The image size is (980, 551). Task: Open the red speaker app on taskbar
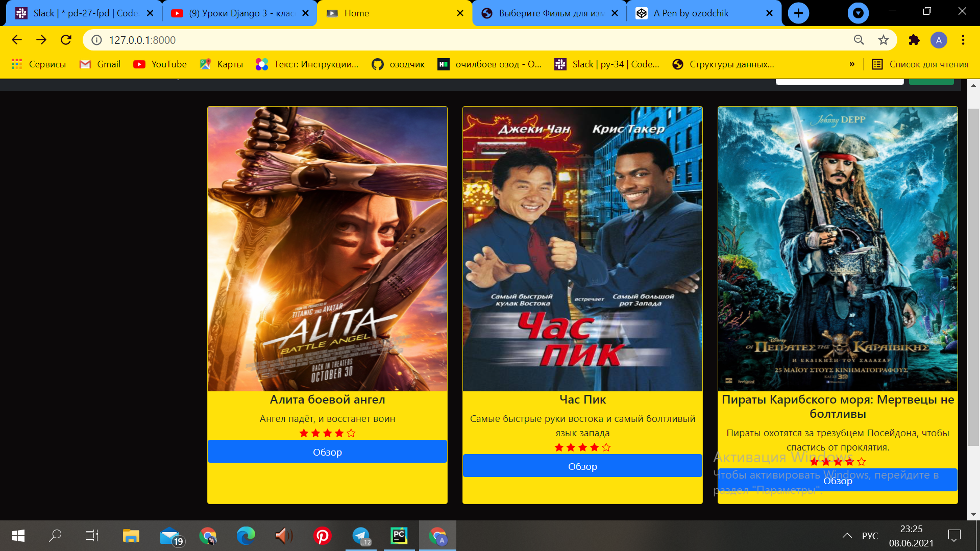pos(284,536)
